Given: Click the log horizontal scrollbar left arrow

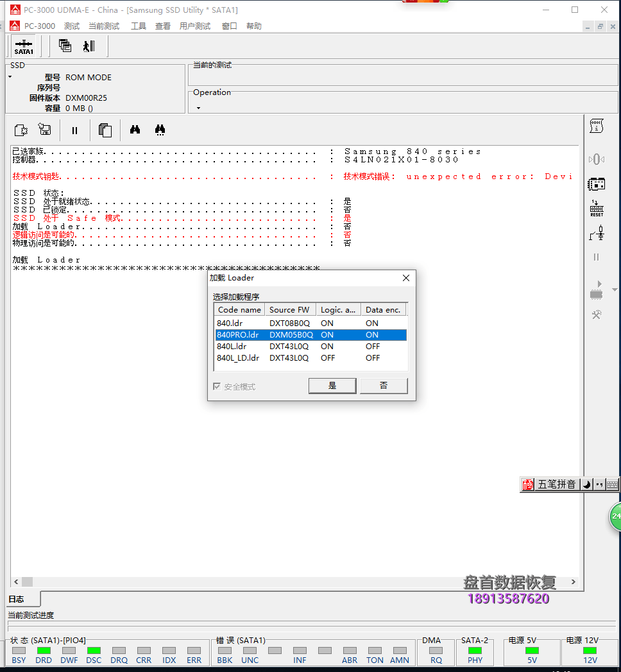Looking at the screenshot, I should [16, 582].
